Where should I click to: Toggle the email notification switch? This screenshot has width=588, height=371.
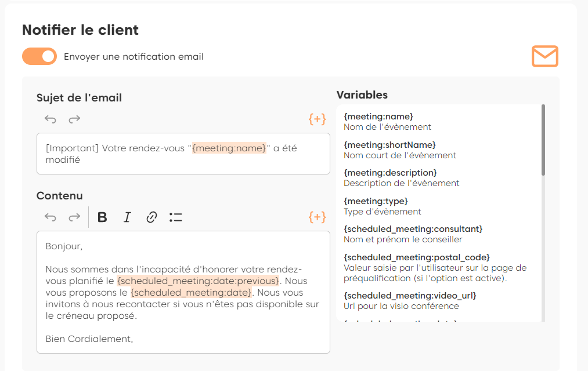[39, 57]
